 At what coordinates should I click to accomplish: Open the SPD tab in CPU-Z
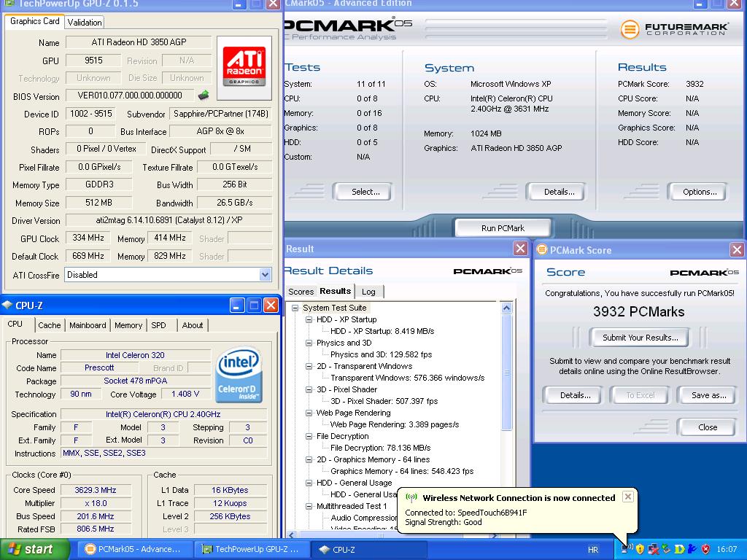tap(158, 325)
